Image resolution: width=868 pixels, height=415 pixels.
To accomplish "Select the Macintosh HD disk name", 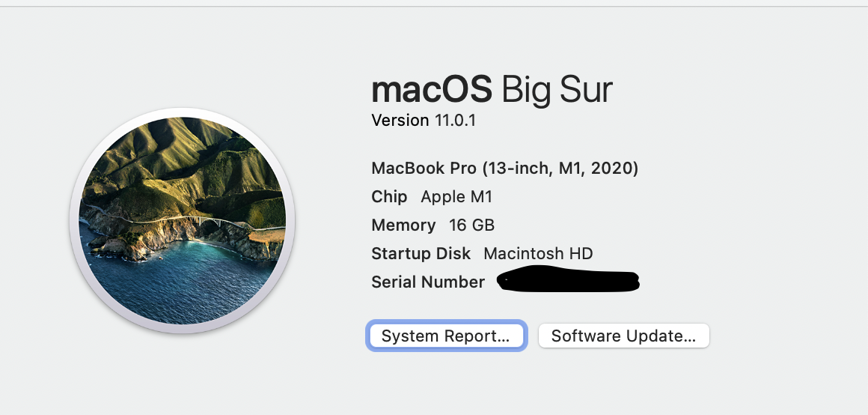I will click(538, 254).
